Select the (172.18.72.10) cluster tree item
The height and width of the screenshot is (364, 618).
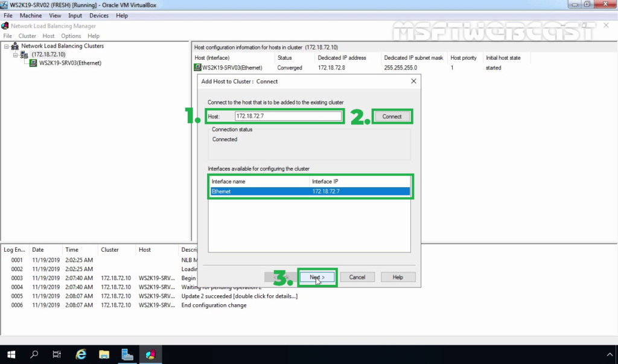(48, 55)
